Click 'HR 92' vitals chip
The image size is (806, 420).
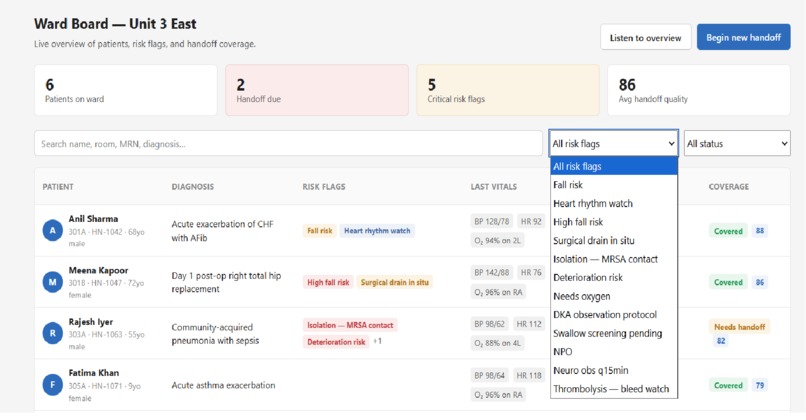(531, 222)
